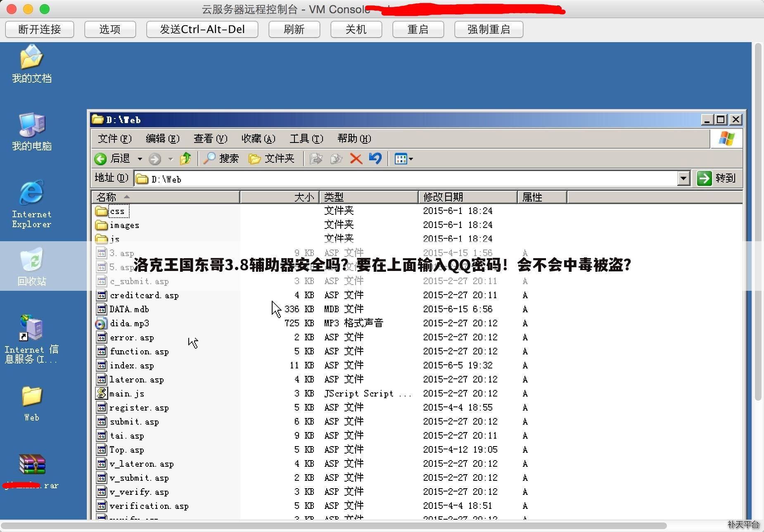Click the 刷新 button
Image resolution: width=764 pixels, height=532 pixels.
click(294, 29)
